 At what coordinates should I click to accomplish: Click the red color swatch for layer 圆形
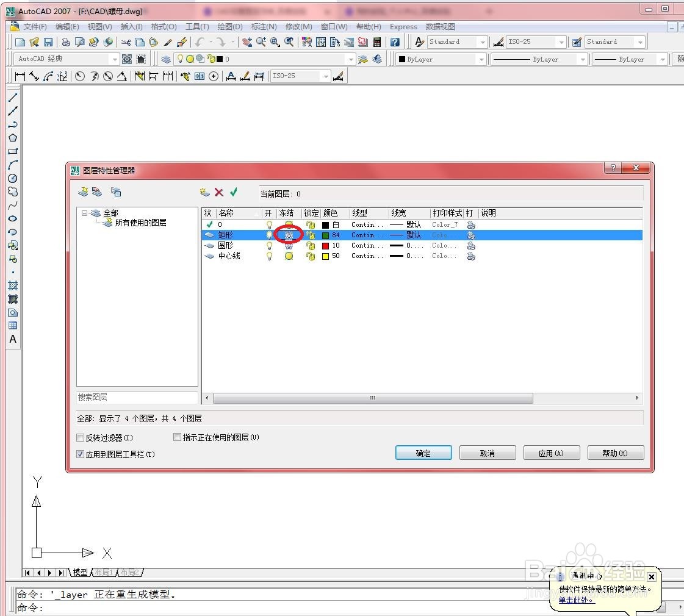(x=325, y=246)
